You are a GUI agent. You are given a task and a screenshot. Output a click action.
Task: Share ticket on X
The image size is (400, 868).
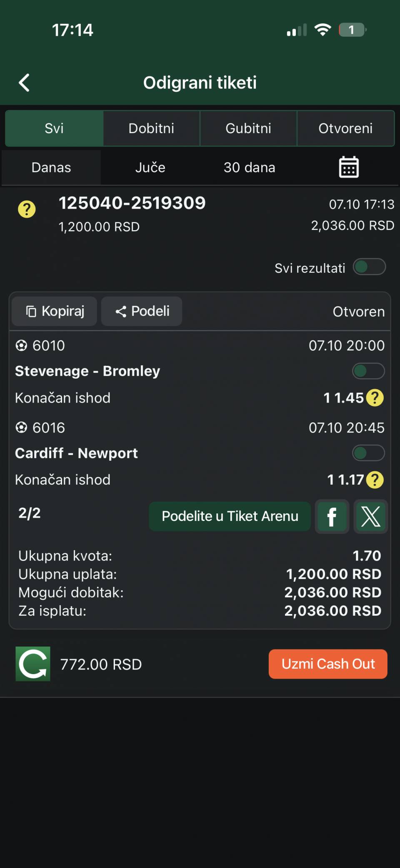coord(370,517)
